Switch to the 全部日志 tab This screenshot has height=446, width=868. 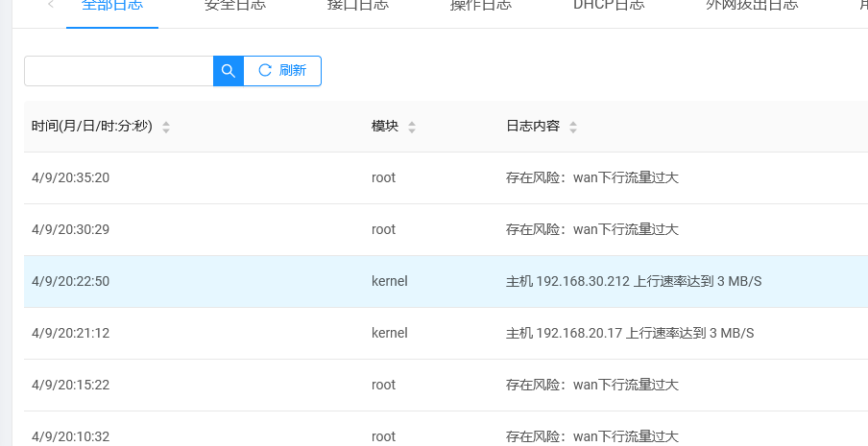[x=112, y=6]
